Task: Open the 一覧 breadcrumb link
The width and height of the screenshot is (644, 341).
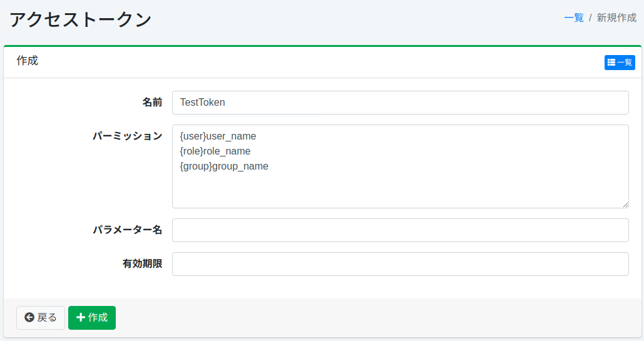Action: [x=573, y=18]
